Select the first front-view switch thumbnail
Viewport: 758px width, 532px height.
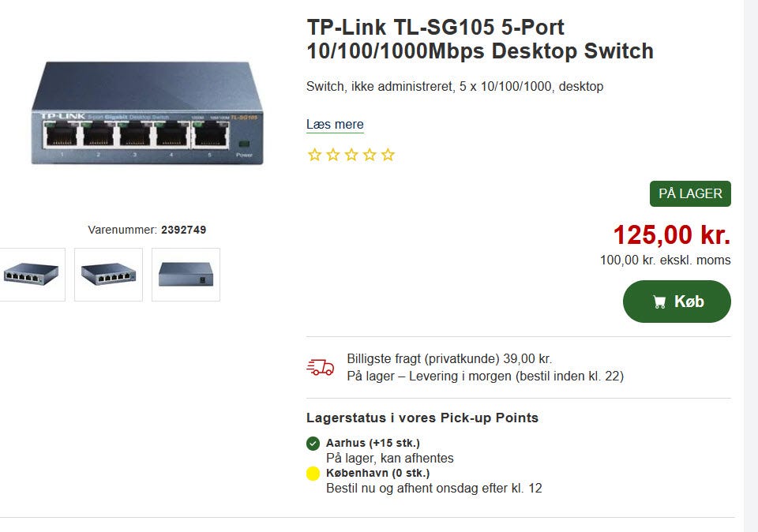click(x=32, y=275)
